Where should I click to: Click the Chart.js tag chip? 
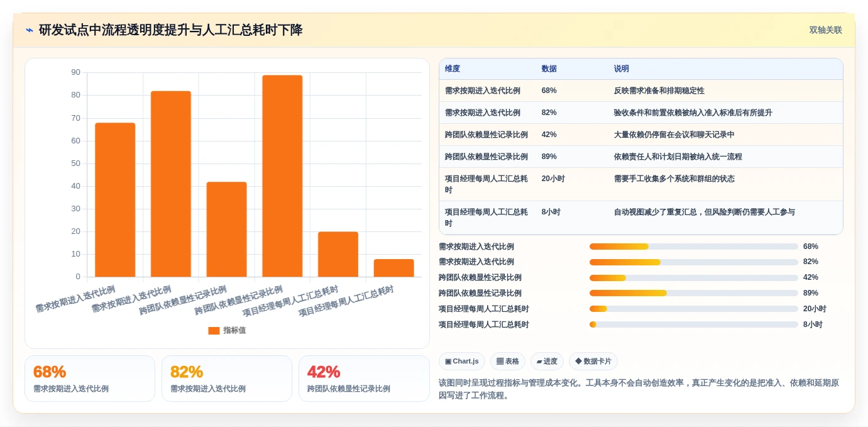tap(462, 361)
